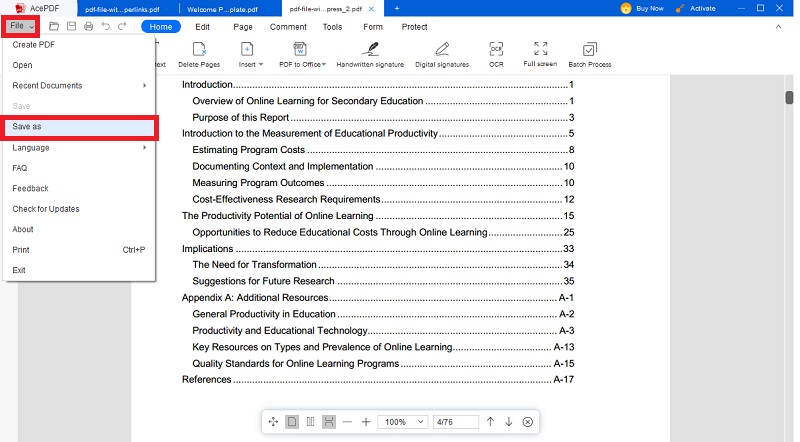
Task: Switch to the Page ribbon tab
Action: click(243, 27)
